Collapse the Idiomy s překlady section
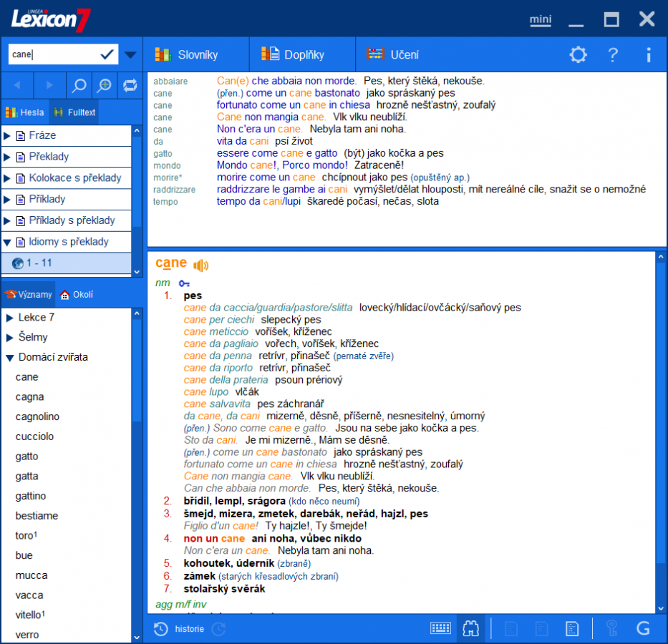The image size is (668, 644). pyautogui.click(x=8, y=242)
